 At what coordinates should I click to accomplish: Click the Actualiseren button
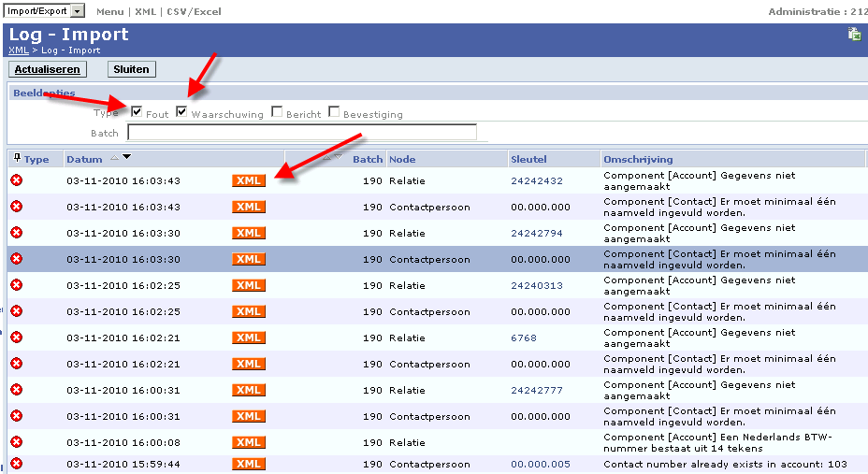coord(48,69)
